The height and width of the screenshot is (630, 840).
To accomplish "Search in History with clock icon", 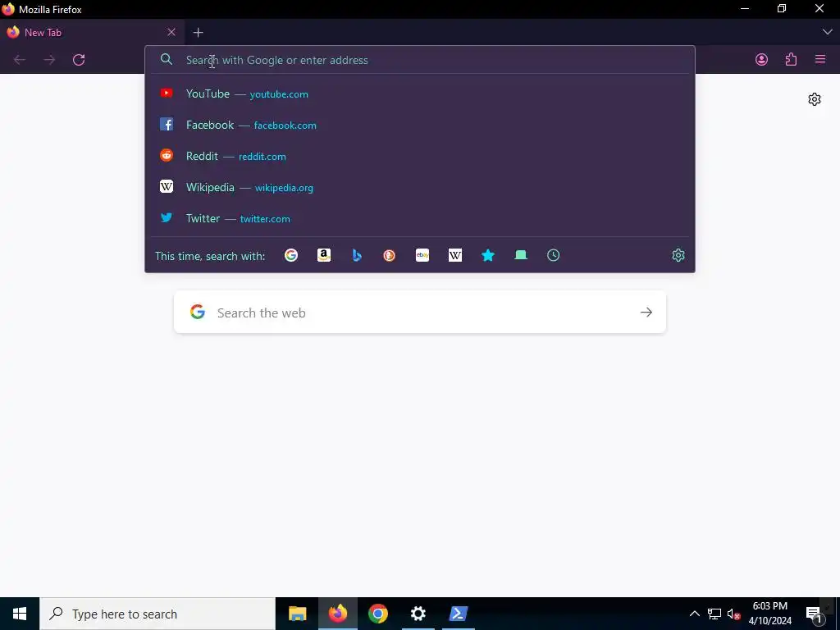I will 554,256.
